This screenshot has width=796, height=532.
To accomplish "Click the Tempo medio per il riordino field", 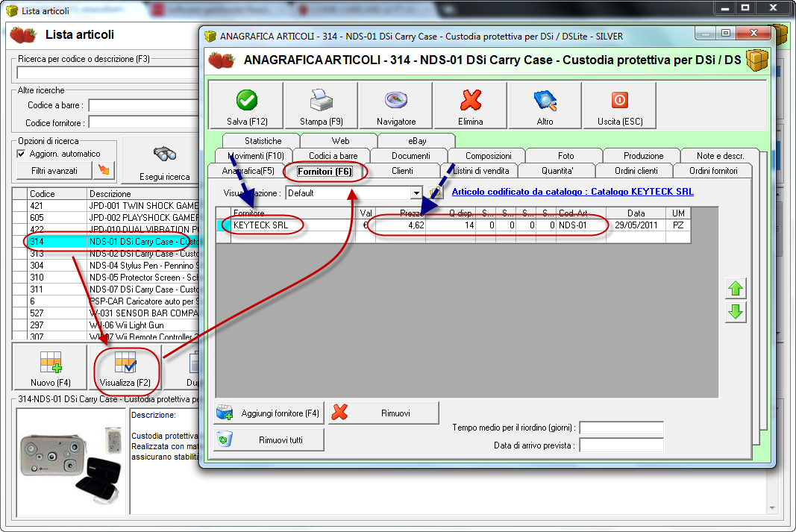I will coord(621,428).
